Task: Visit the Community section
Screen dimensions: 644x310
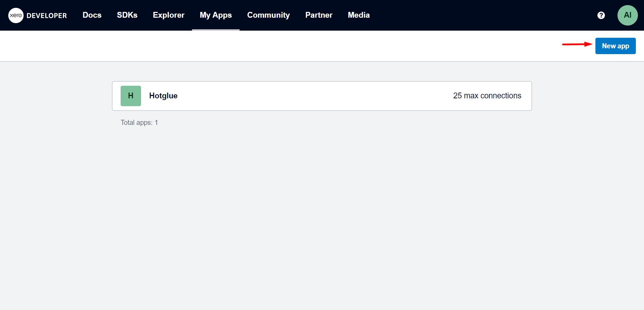Action: [x=268, y=15]
